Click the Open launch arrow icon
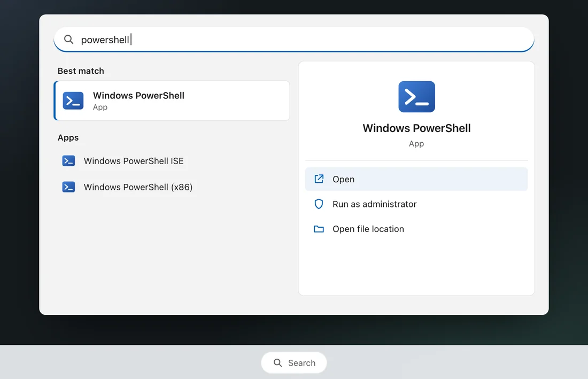 pyautogui.click(x=319, y=179)
